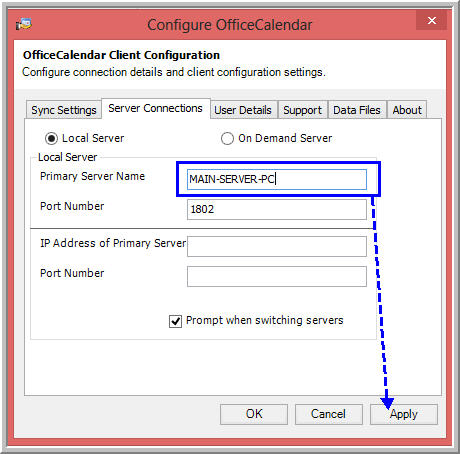460x454 pixels.
Task: Focus the Port Number field showing 1802
Action: pyautogui.click(x=277, y=209)
